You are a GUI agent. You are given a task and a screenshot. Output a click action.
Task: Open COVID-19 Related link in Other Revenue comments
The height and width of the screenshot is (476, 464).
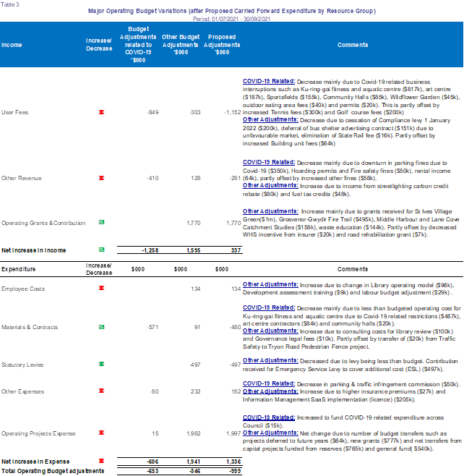coord(269,163)
